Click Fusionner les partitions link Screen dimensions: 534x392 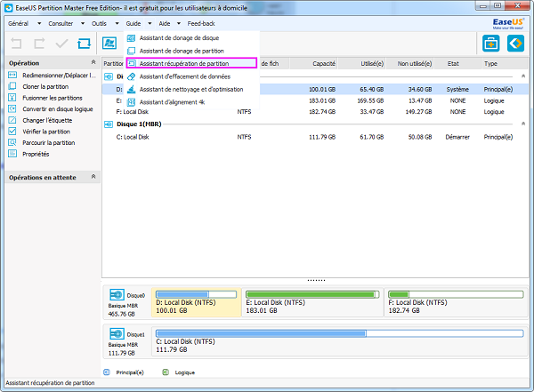[53, 98]
